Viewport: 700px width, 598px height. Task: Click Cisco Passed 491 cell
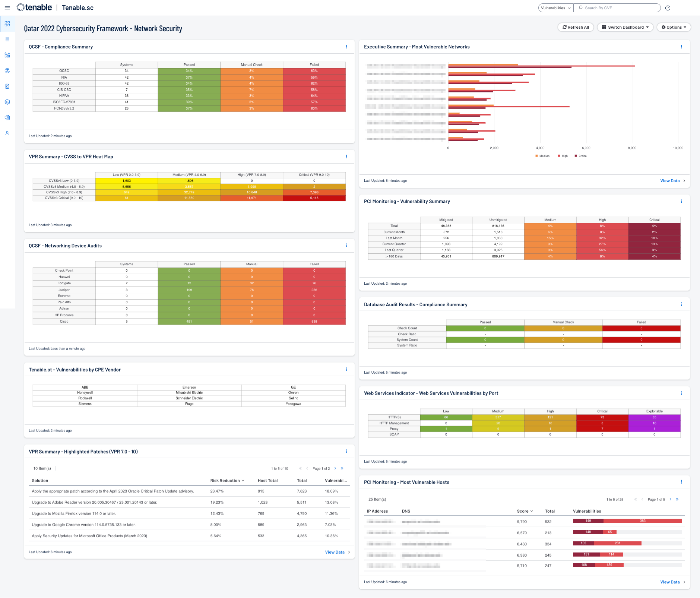189,322
